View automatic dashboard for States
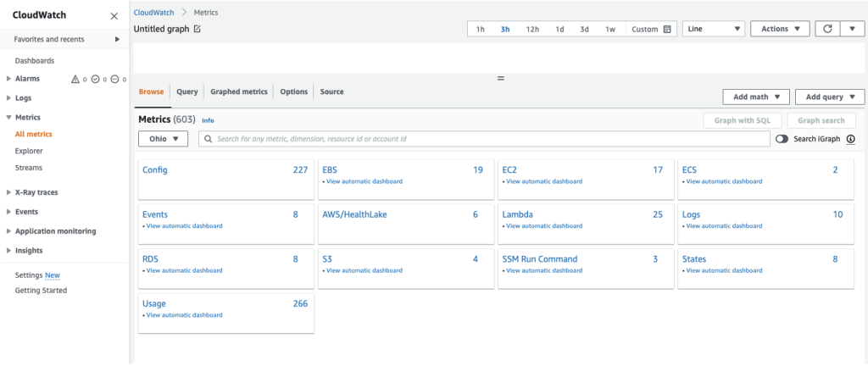The height and width of the screenshot is (366, 868). click(724, 270)
